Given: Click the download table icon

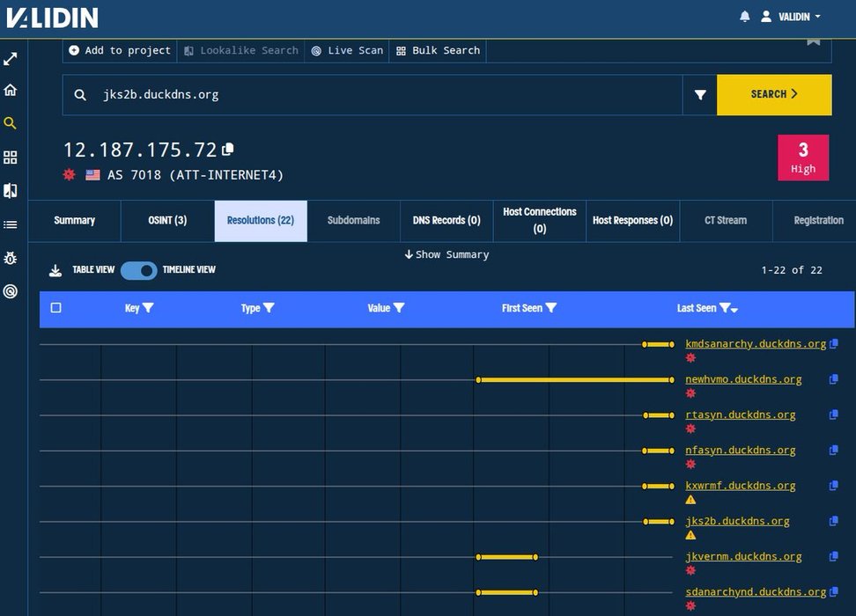Looking at the screenshot, I should pos(55,270).
